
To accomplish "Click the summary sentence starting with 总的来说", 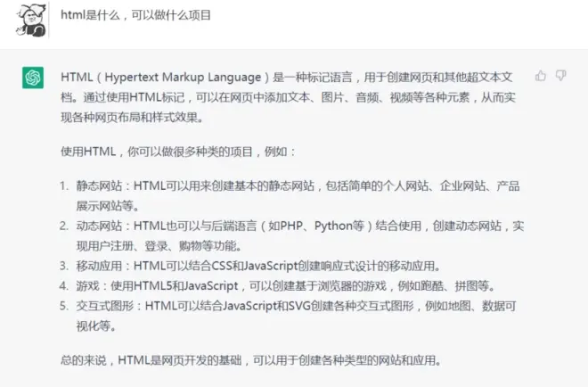I will pos(250,361).
